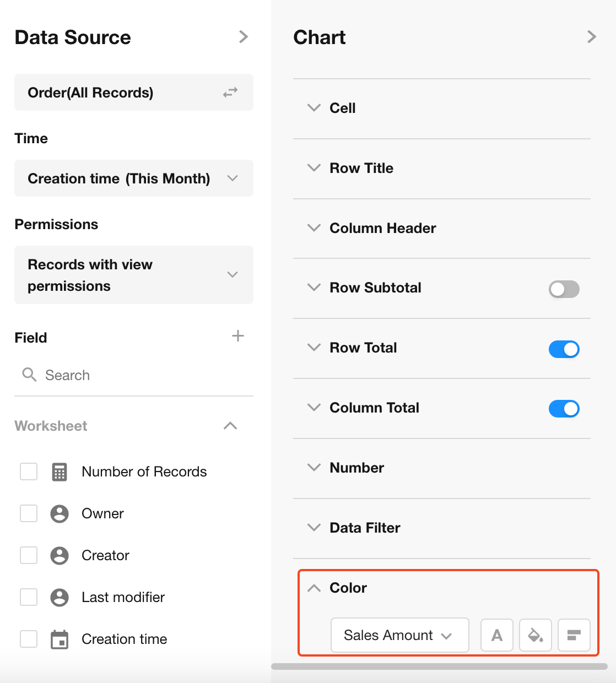Click the plus icon next to Field
Screen dimensions: 616x683
[x=238, y=336]
